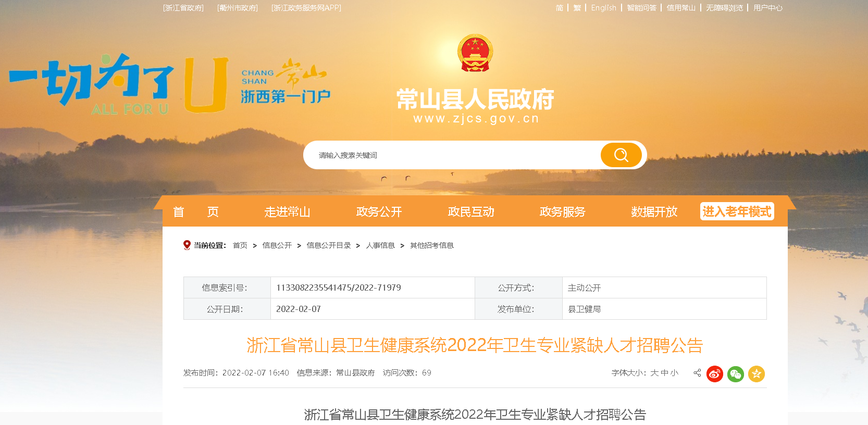Screen dimensions: 868x425
Task: Switch to simplified Chinese 简
Action: tap(560, 8)
